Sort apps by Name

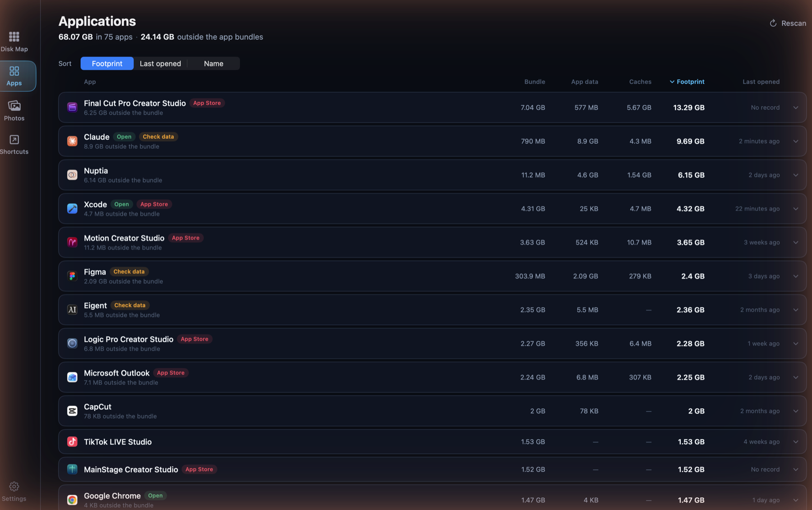[213, 64]
